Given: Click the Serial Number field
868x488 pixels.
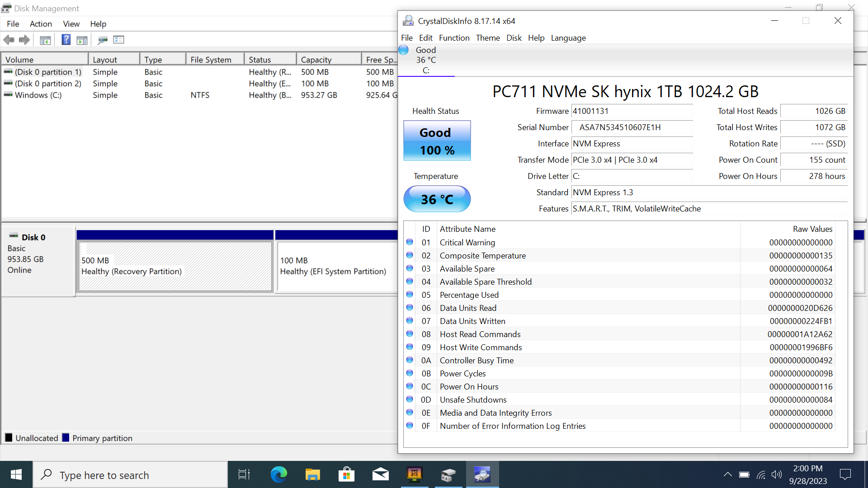Looking at the screenshot, I should tap(632, 127).
